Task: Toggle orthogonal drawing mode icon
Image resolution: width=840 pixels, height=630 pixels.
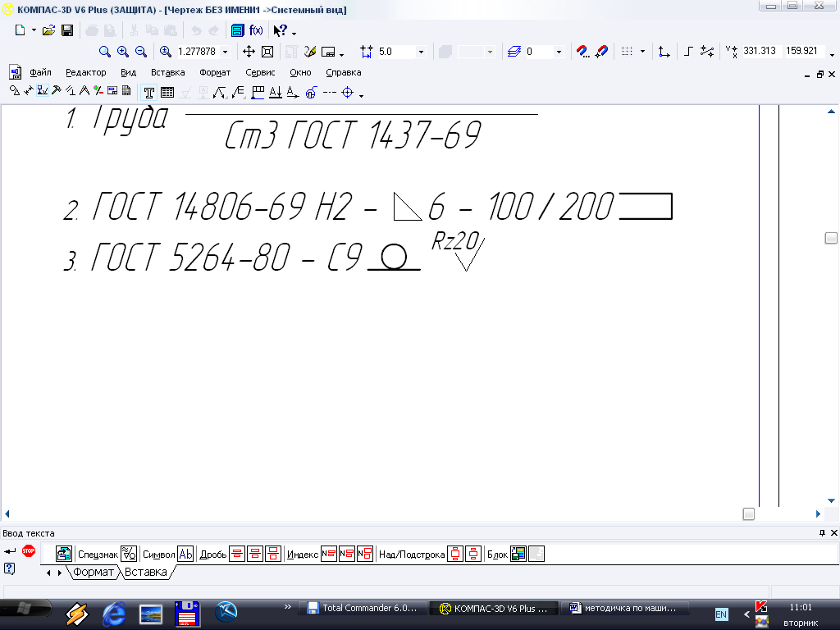Action: 689,52
